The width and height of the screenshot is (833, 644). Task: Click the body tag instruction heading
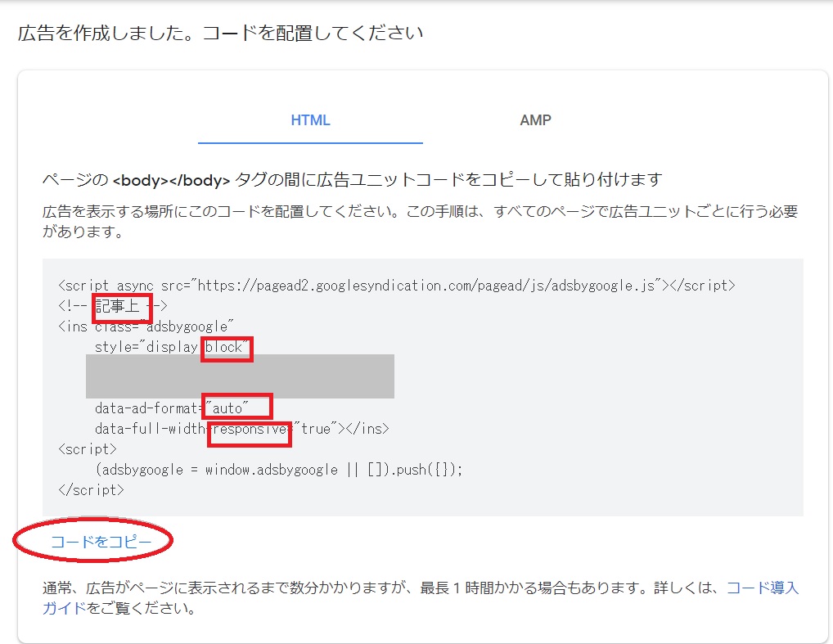(x=352, y=179)
